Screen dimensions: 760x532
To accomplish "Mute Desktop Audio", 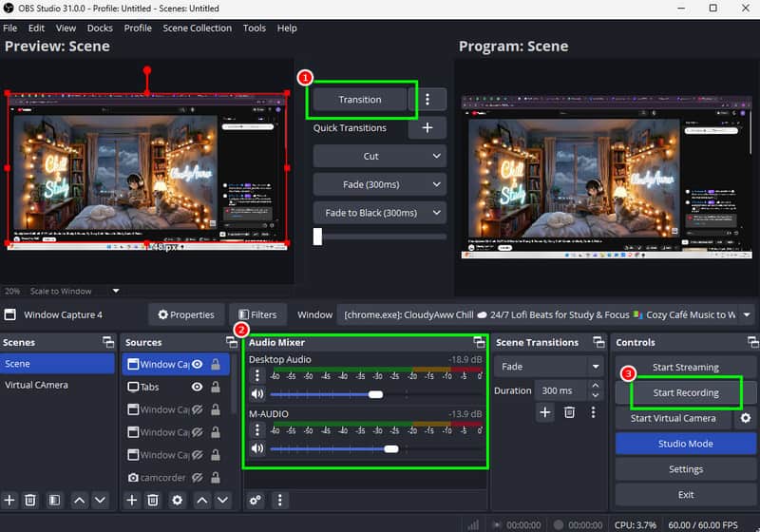I will click(257, 394).
